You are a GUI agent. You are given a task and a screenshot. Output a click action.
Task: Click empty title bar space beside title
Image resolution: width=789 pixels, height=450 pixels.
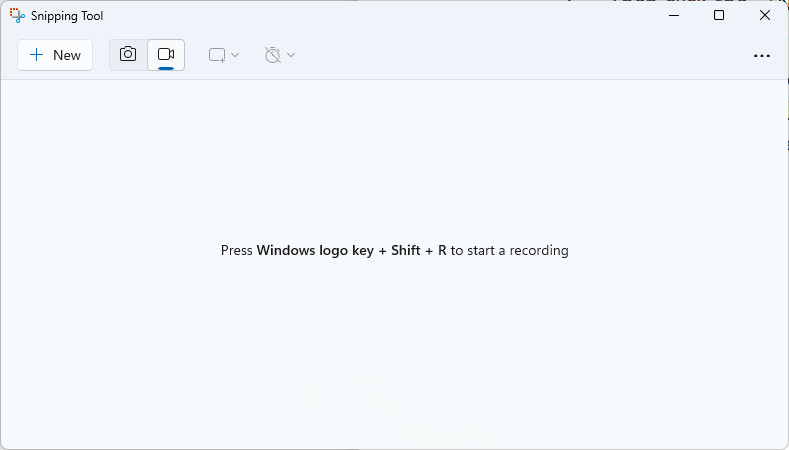[x=377, y=15]
